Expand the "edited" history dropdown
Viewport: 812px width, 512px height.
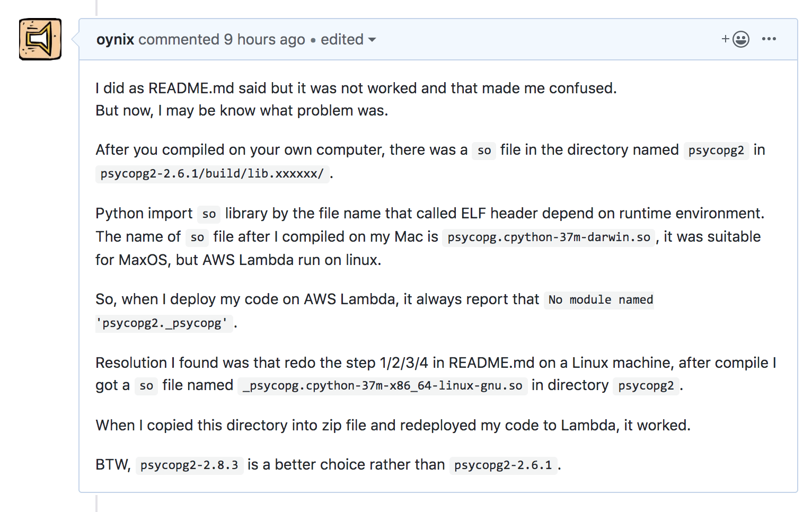(348, 40)
